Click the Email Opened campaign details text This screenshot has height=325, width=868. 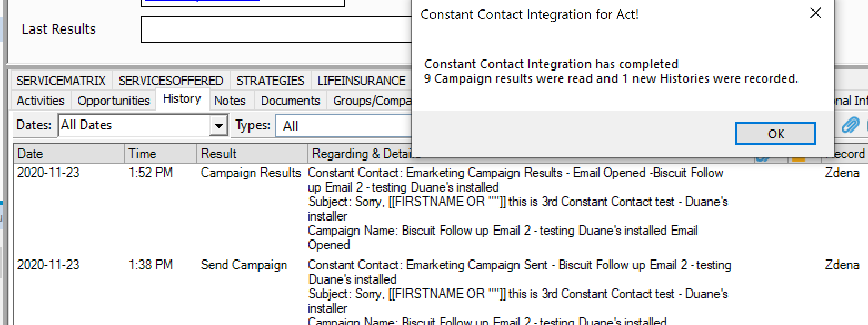click(x=519, y=209)
